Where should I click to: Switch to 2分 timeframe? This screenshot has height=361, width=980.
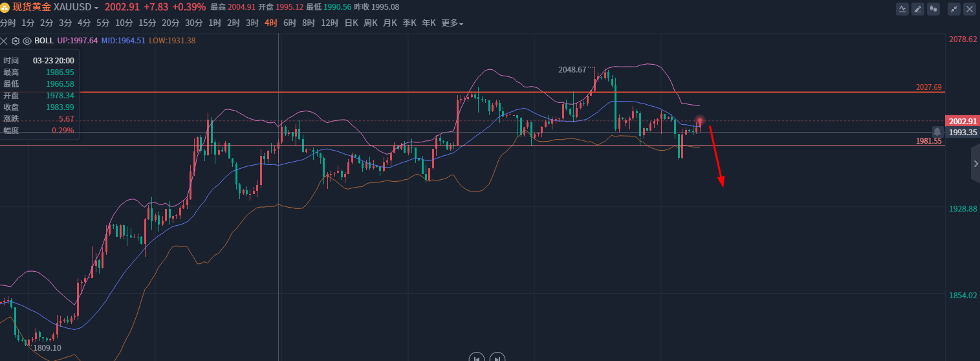(x=47, y=23)
